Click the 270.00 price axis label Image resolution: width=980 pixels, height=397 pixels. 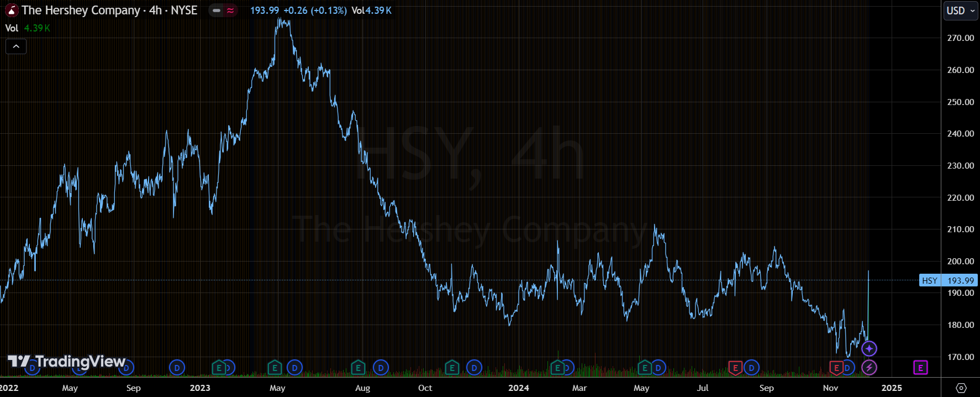click(961, 38)
